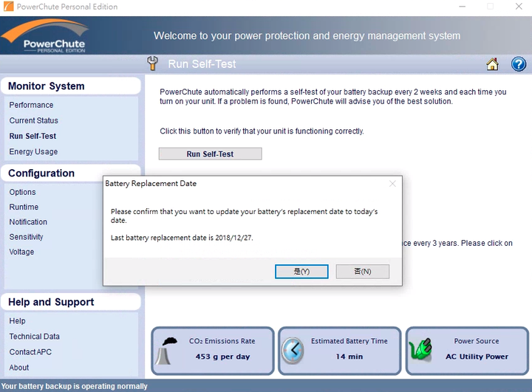Minimize the PowerChute window
The image size is (532, 392).
point(462,7)
